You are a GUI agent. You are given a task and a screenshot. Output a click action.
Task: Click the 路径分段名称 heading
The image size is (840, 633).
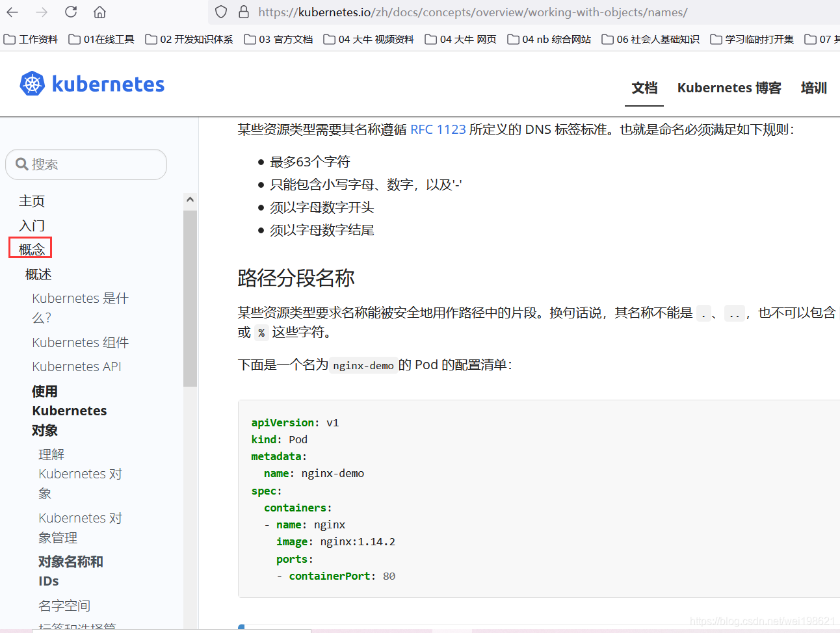pyautogui.click(x=296, y=278)
